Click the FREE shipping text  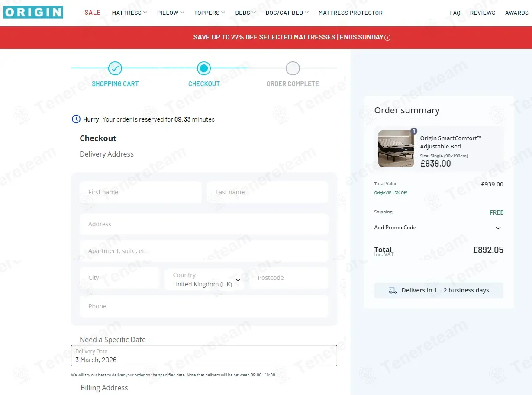click(x=497, y=212)
